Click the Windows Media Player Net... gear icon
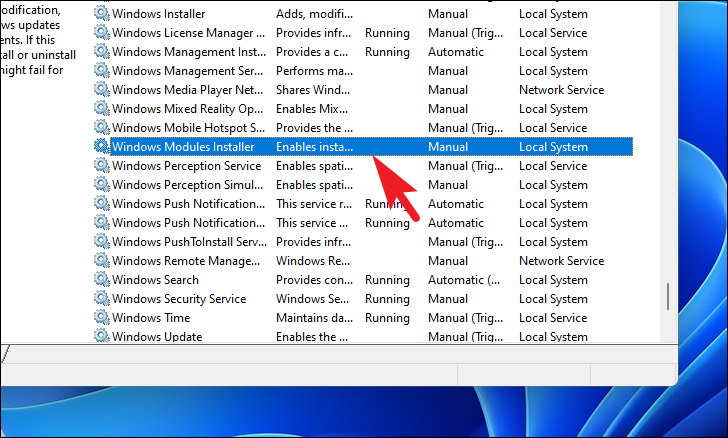 (x=102, y=89)
